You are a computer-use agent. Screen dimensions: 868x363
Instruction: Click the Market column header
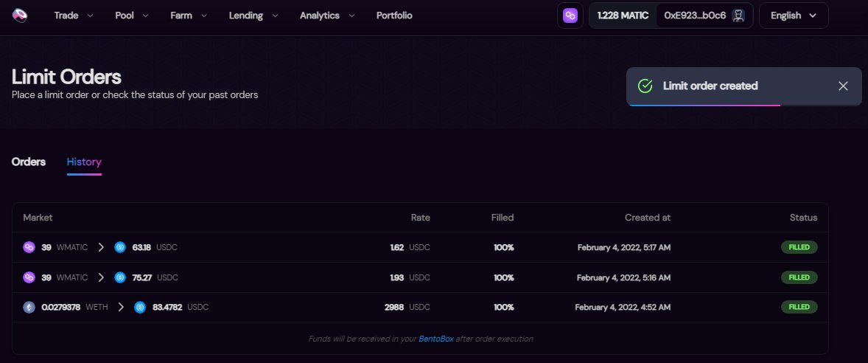(38, 218)
